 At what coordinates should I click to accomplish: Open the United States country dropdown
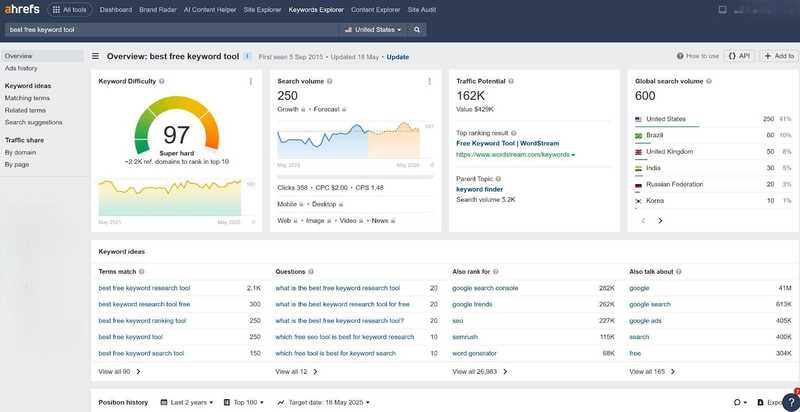[373, 30]
